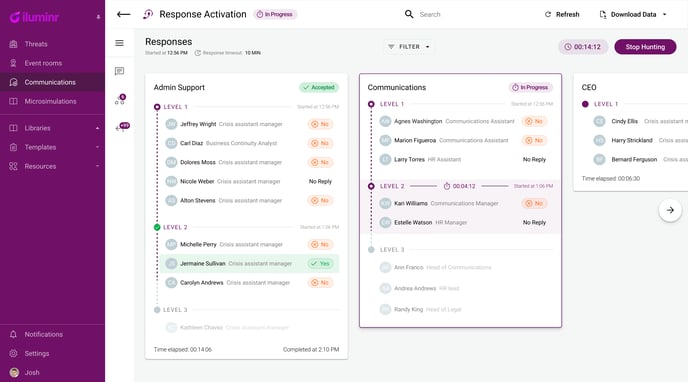The height and width of the screenshot is (382, 688).
Task: Click the next arrow circle button
Action: coord(670,210)
